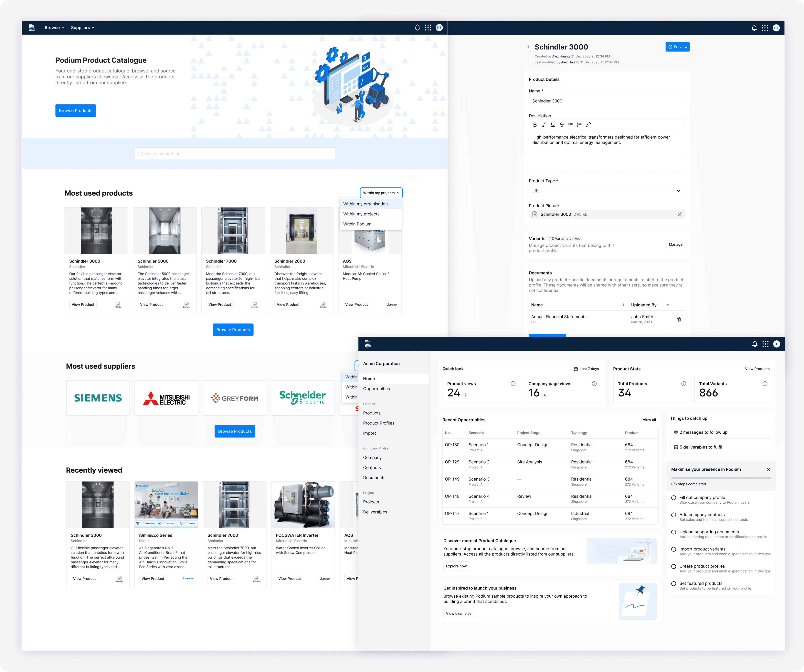This screenshot has height=672, width=804.
Task: Open Product views info icon
Action: pos(513,384)
